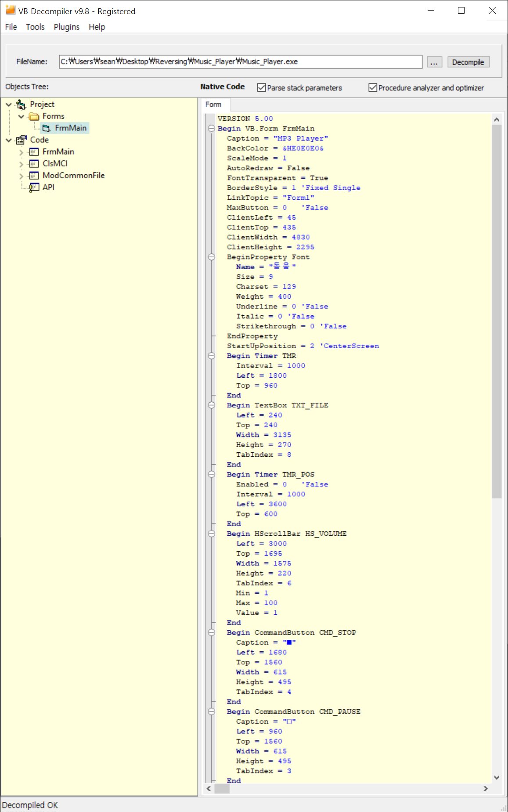Click the vertical scrollbar thumb in code view
The image size is (508, 812).
pos(497,311)
